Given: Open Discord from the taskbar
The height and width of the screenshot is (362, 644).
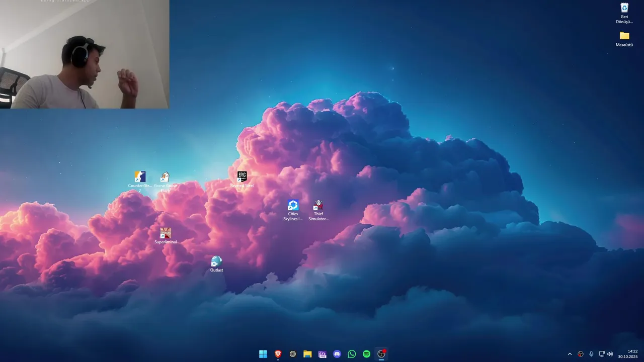Looking at the screenshot, I should coord(337,354).
